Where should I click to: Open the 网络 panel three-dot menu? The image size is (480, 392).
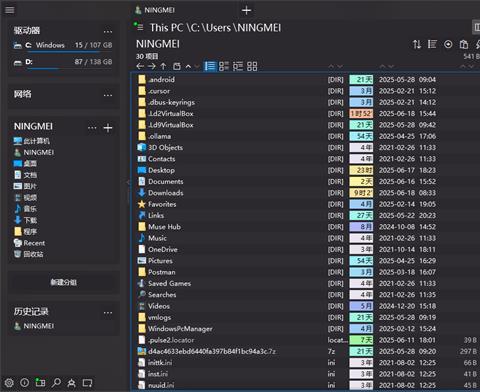(x=108, y=96)
